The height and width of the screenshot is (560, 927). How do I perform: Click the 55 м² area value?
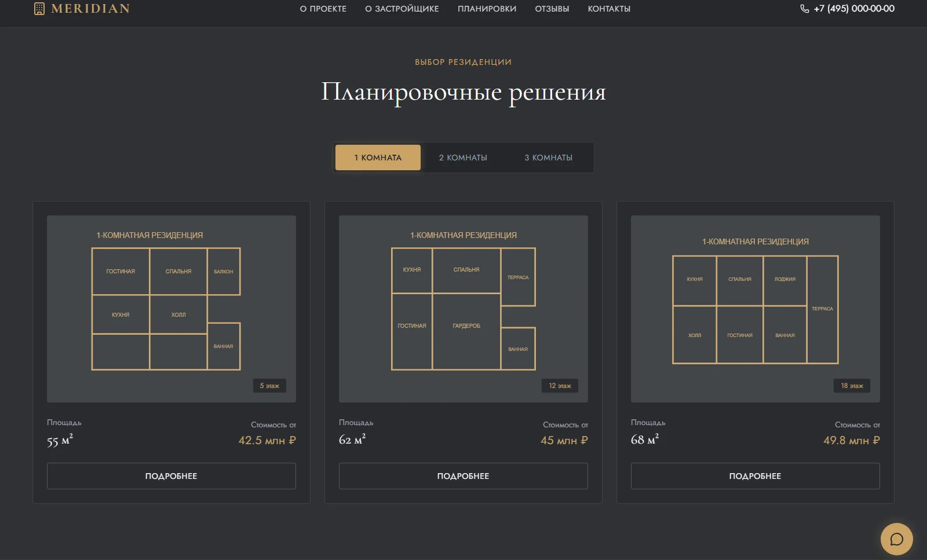tap(60, 440)
